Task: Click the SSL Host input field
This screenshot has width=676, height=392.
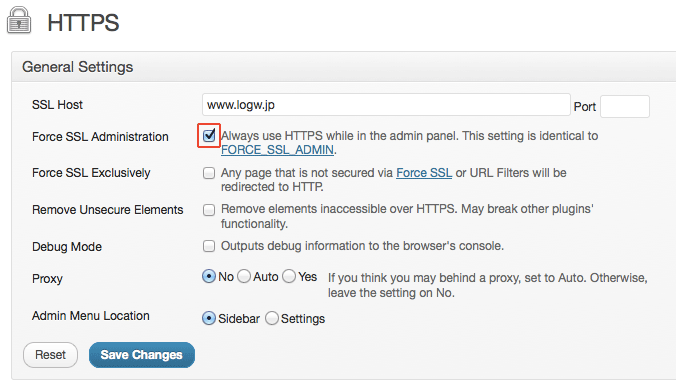Action: (x=386, y=105)
